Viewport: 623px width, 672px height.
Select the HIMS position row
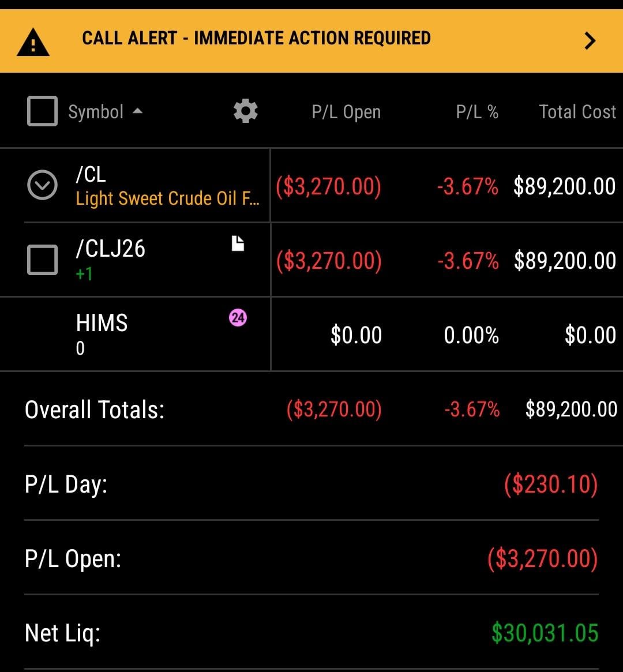[x=102, y=323]
